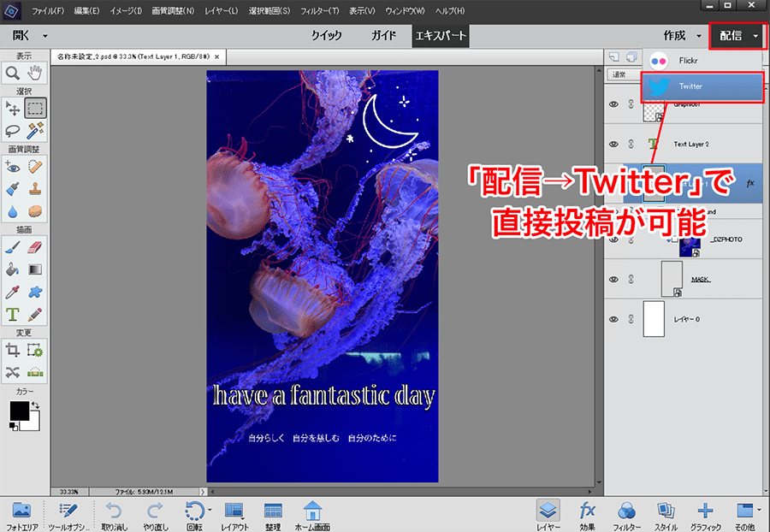Image resolution: width=770 pixels, height=532 pixels.
Task: Select the Smart Brush tool
Action: coord(12,189)
